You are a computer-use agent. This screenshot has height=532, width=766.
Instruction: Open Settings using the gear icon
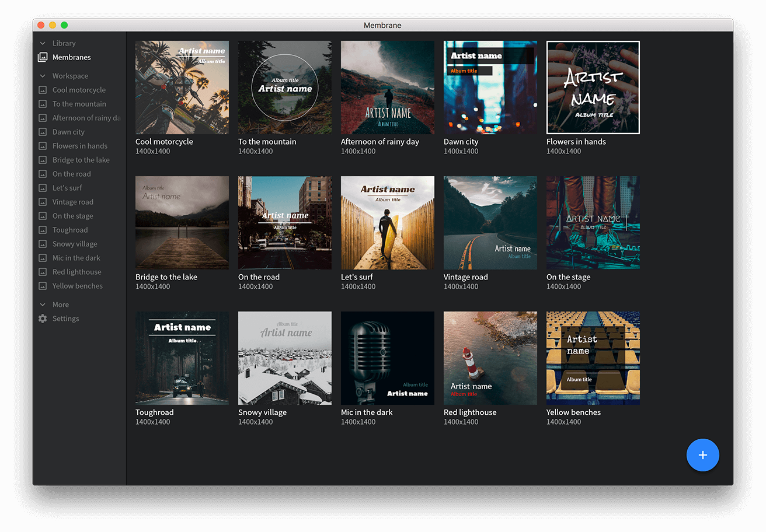point(43,318)
